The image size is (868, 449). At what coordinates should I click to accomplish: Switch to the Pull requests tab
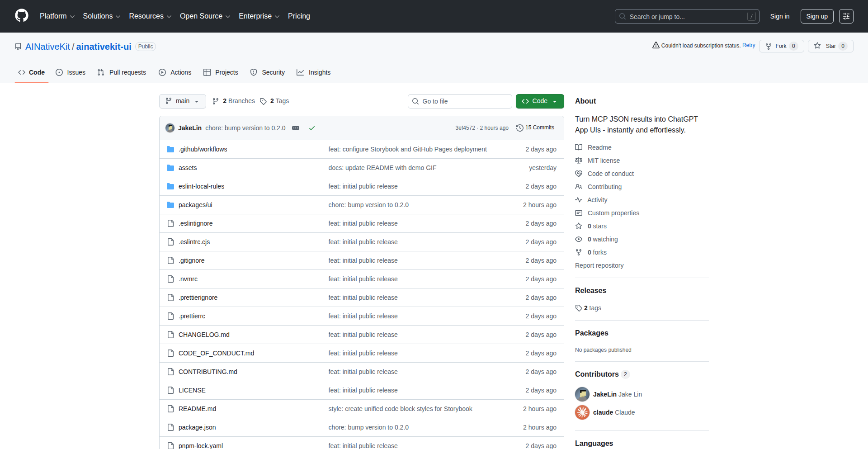[122, 72]
